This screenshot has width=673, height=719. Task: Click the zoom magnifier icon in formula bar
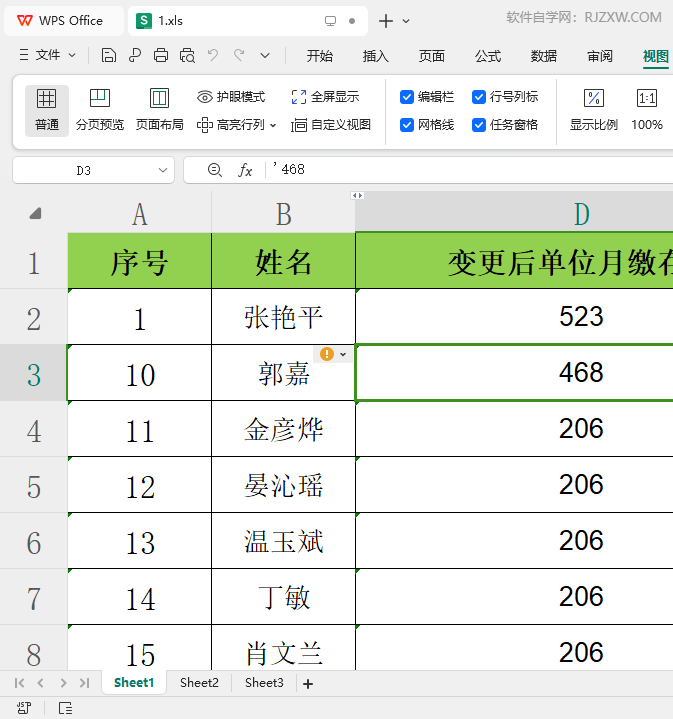click(215, 170)
